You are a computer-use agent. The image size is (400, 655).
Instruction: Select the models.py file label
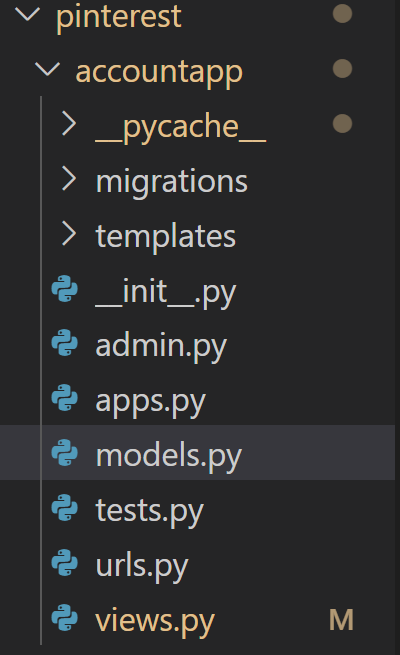pos(169,456)
